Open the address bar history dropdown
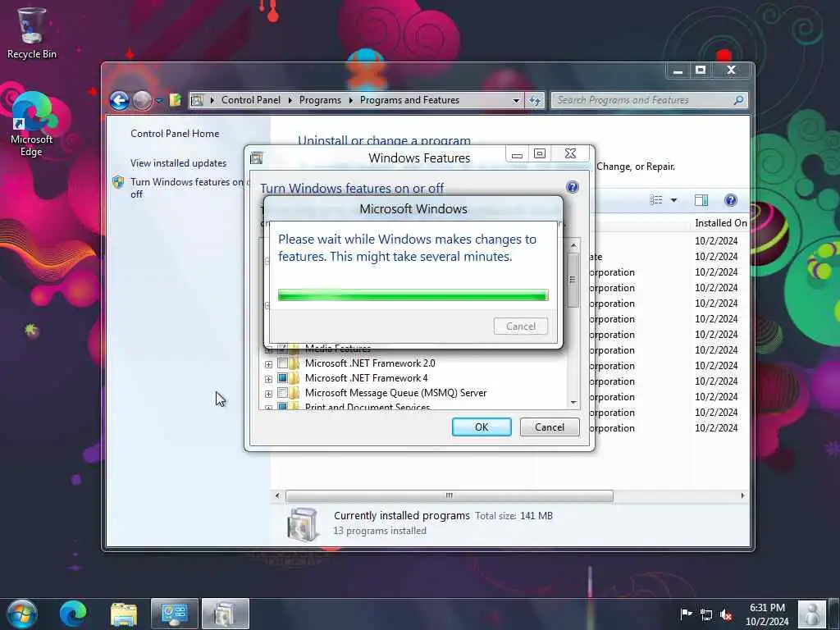 [x=516, y=100]
